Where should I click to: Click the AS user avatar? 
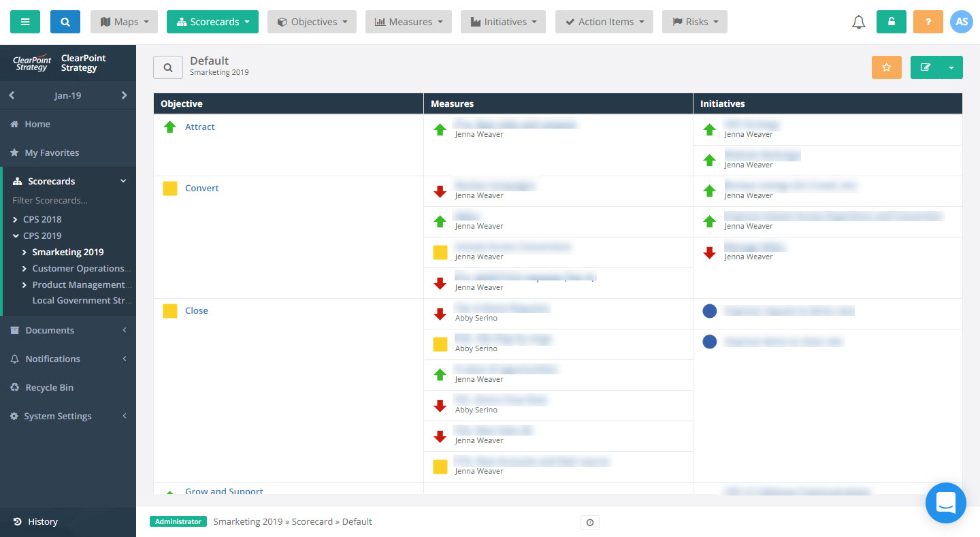(962, 21)
